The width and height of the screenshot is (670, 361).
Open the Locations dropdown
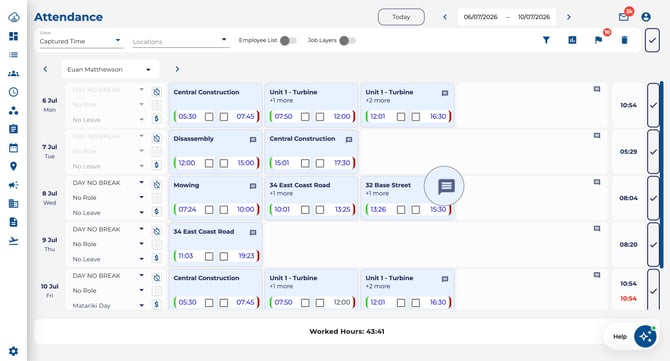click(180, 41)
